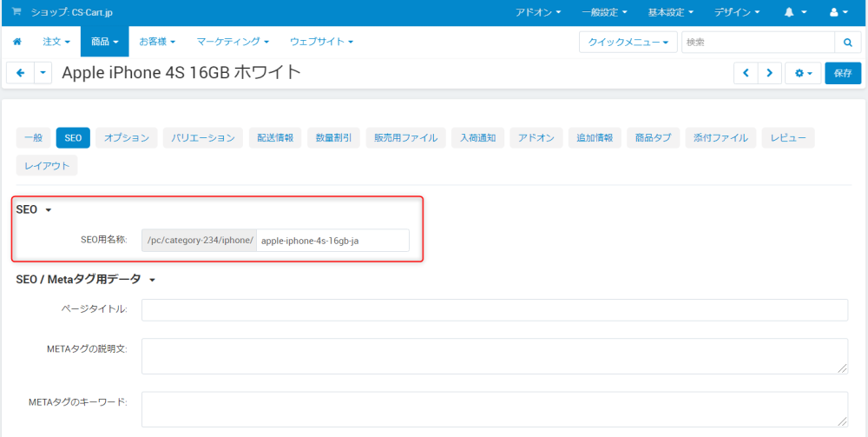Switch to the 入荷通知 tab
Screen dimensions: 868x437
coord(477,138)
